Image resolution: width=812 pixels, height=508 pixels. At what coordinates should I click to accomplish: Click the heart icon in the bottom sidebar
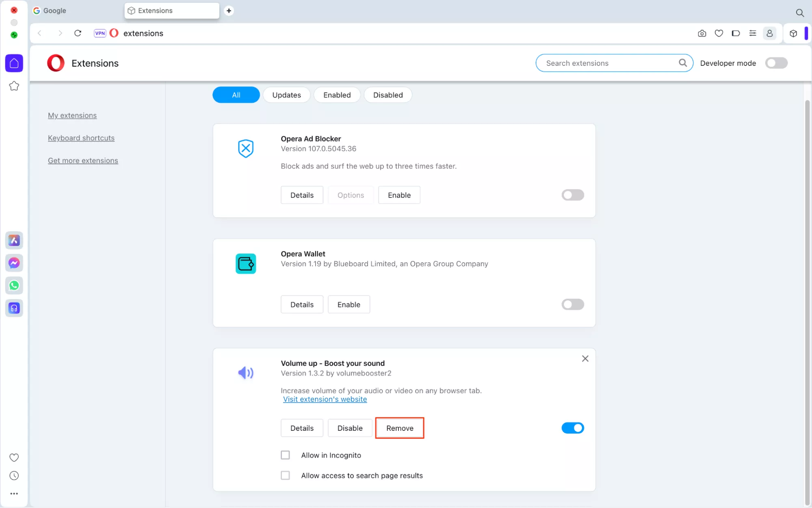14,457
